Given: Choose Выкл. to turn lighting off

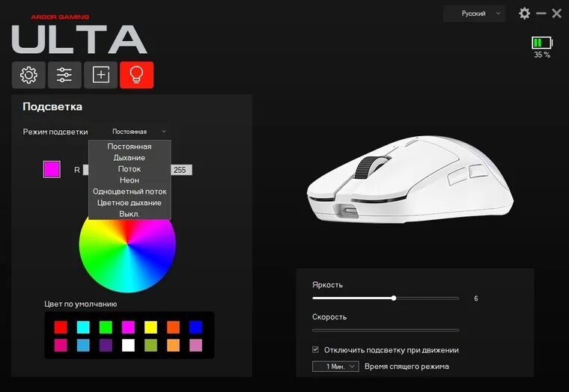Looking at the screenshot, I should 130,214.
